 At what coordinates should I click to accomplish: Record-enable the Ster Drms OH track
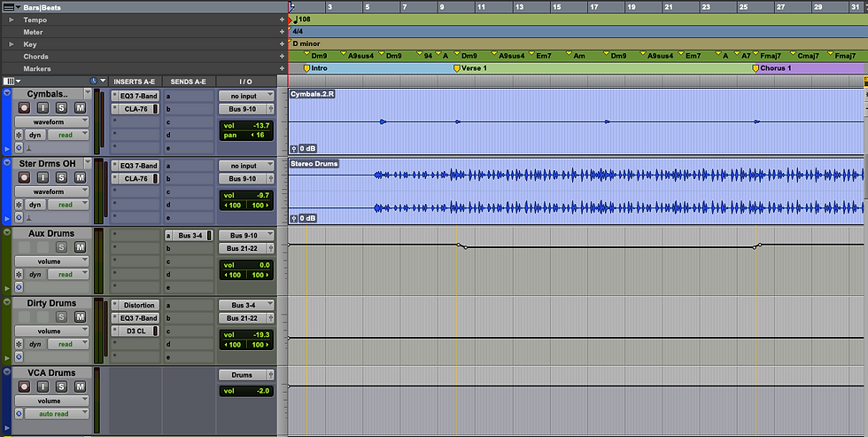tap(24, 177)
